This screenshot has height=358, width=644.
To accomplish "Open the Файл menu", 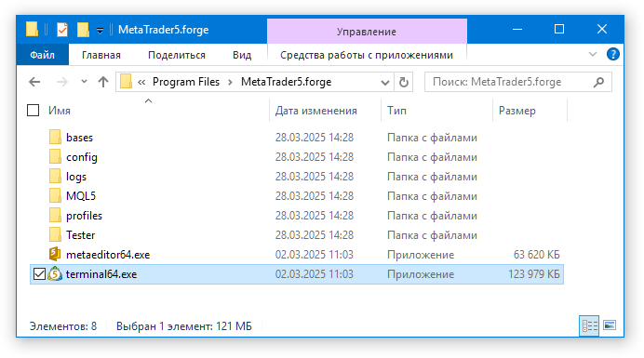I will click(x=42, y=55).
